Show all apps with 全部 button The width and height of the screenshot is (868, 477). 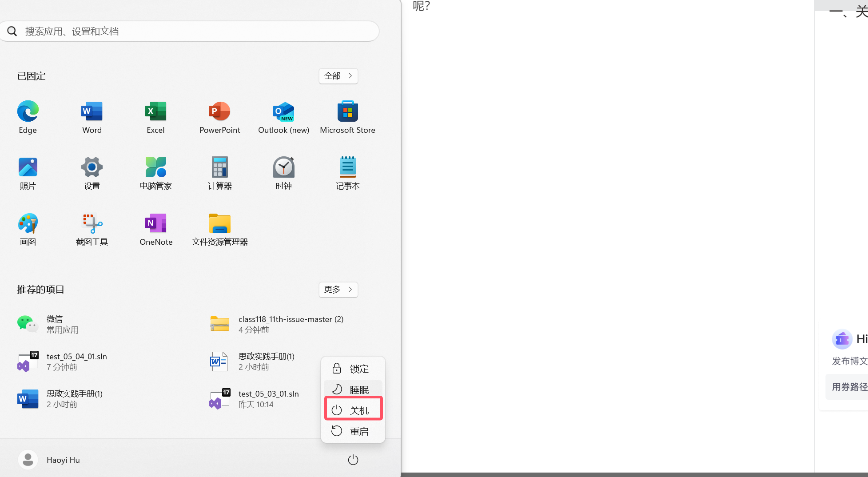[x=338, y=76]
